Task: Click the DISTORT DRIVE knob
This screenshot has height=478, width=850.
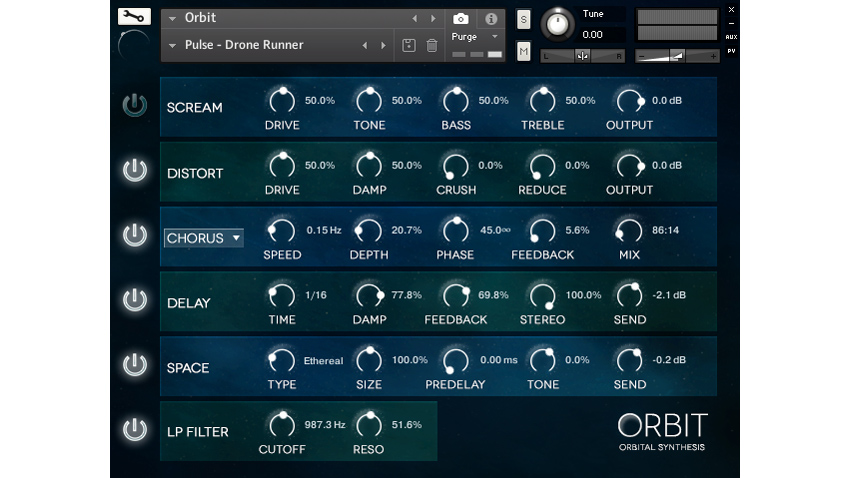Action: 282,166
